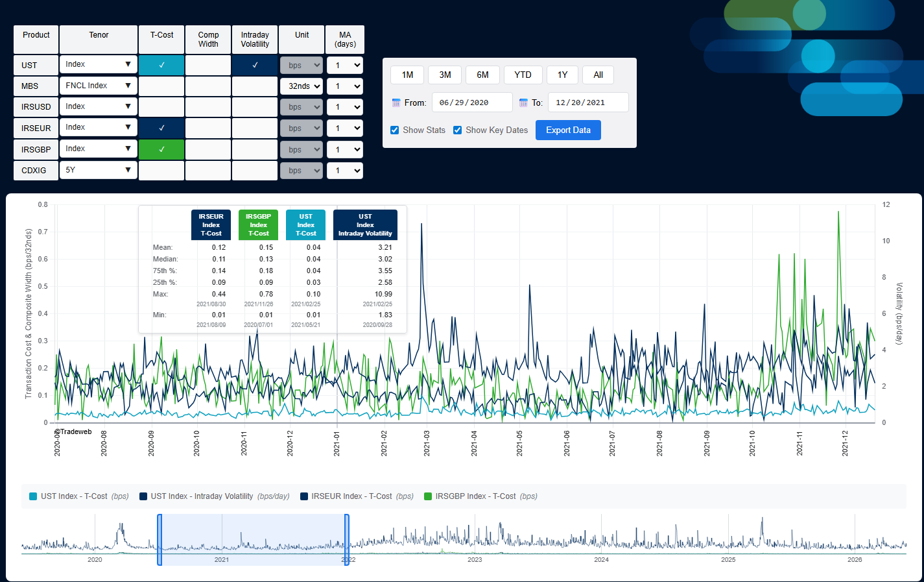
Task: Edit the To date field
Action: coord(588,103)
